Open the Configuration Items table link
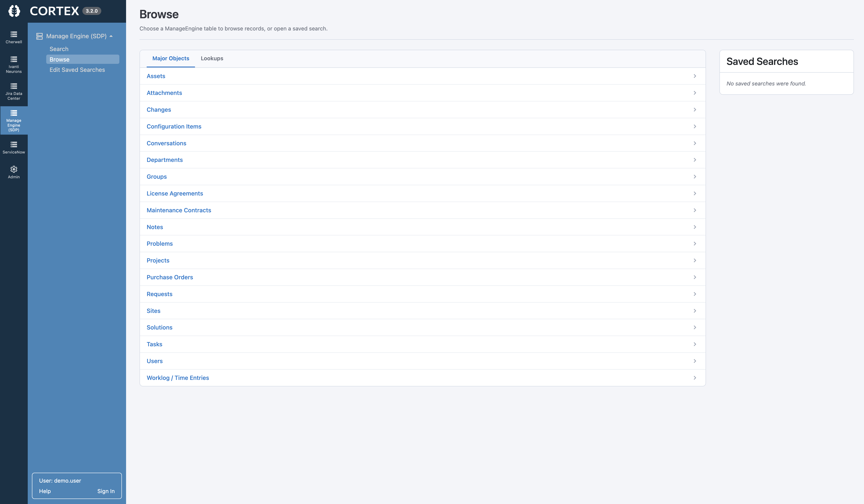This screenshot has height=504, width=864. [174, 126]
